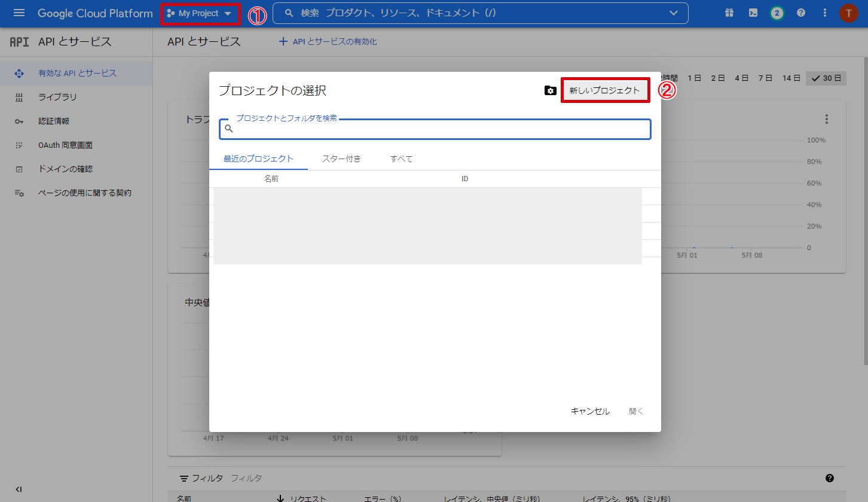Click the manage resources folder-gear icon
The height and width of the screenshot is (502, 868).
pyautogui.click(x=551, y=91)
